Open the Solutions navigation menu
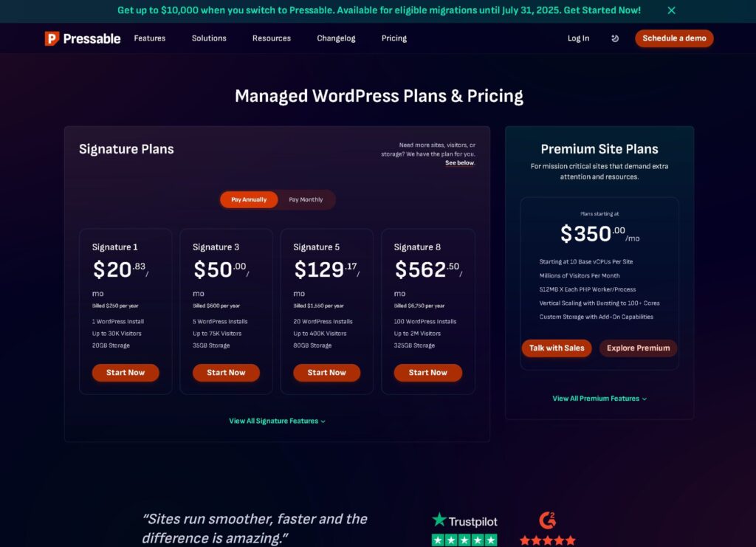Screen dimensions: 756x547 209,38
